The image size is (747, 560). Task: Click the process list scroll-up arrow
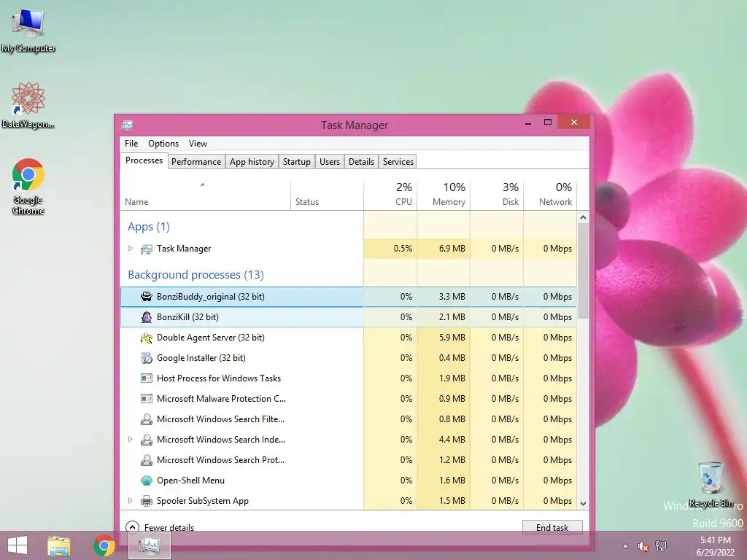pos(583,217)
